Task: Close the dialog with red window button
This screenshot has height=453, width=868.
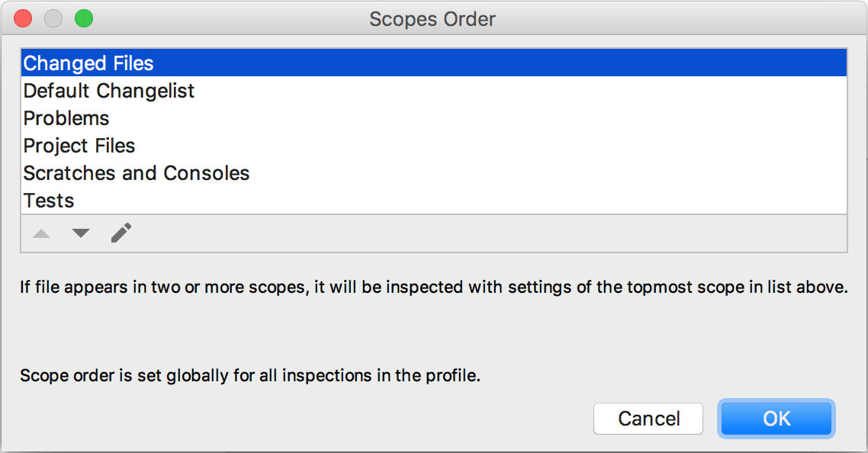Action: pyautogui.click(x=23, y=18)
